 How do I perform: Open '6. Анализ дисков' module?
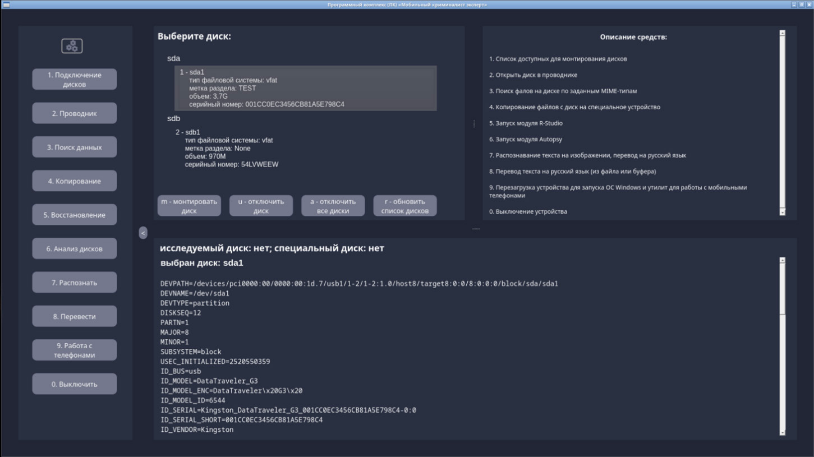point(74,248)
